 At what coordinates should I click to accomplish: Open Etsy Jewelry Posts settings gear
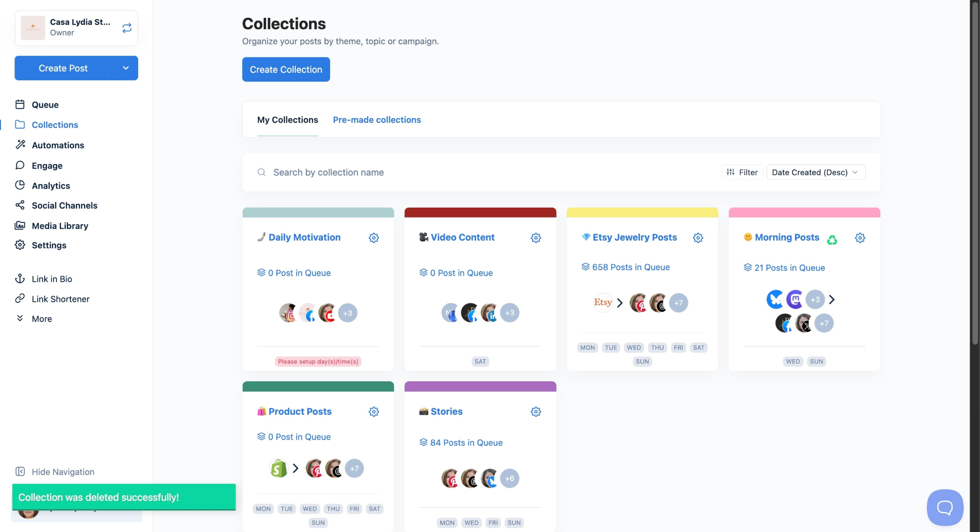click(698, 238)
